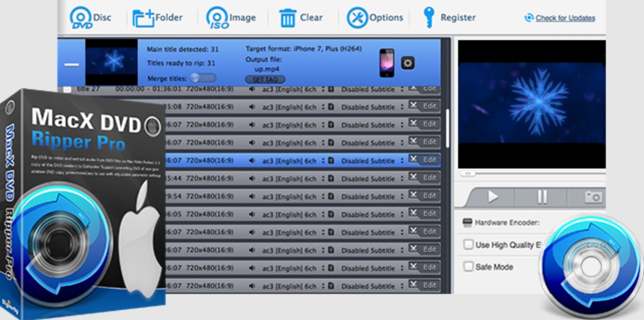Tick the checkbox for title 27

click(x=67, y=89)
